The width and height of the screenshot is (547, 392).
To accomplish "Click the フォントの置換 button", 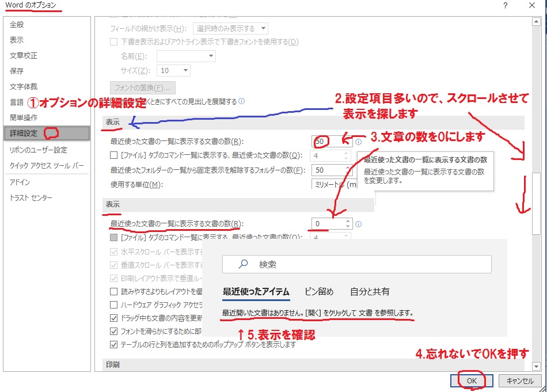I will pos(143,87).
